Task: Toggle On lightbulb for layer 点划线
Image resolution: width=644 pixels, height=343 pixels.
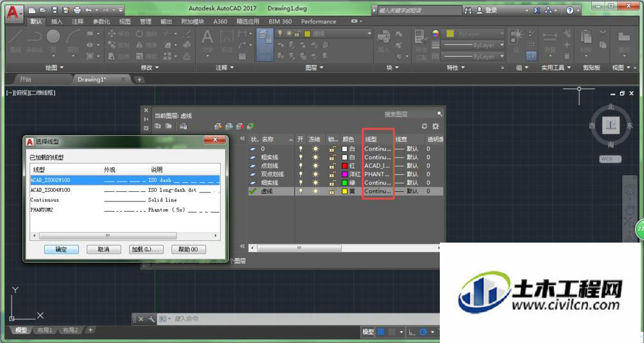Action: (300, 166)
